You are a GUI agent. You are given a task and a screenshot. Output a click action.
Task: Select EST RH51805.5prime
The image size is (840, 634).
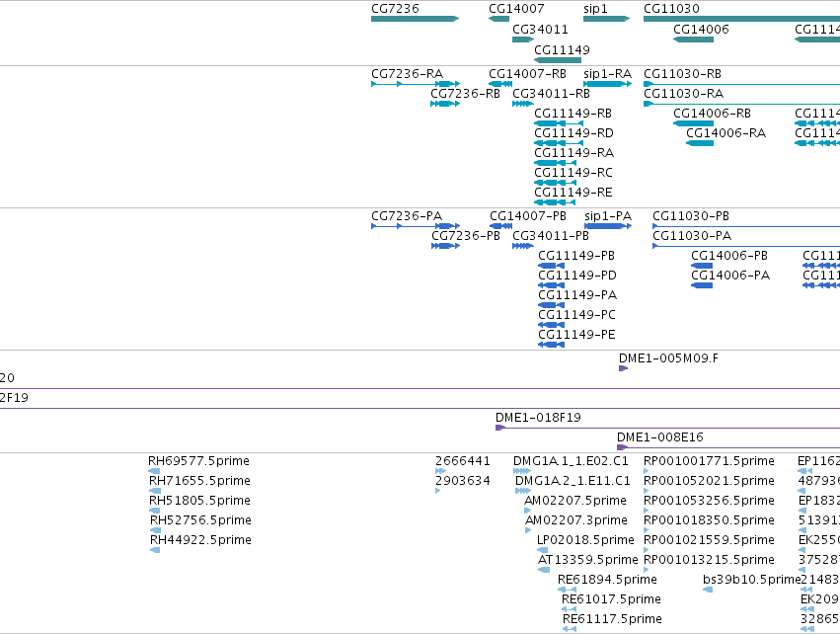[x=155, y=511]
